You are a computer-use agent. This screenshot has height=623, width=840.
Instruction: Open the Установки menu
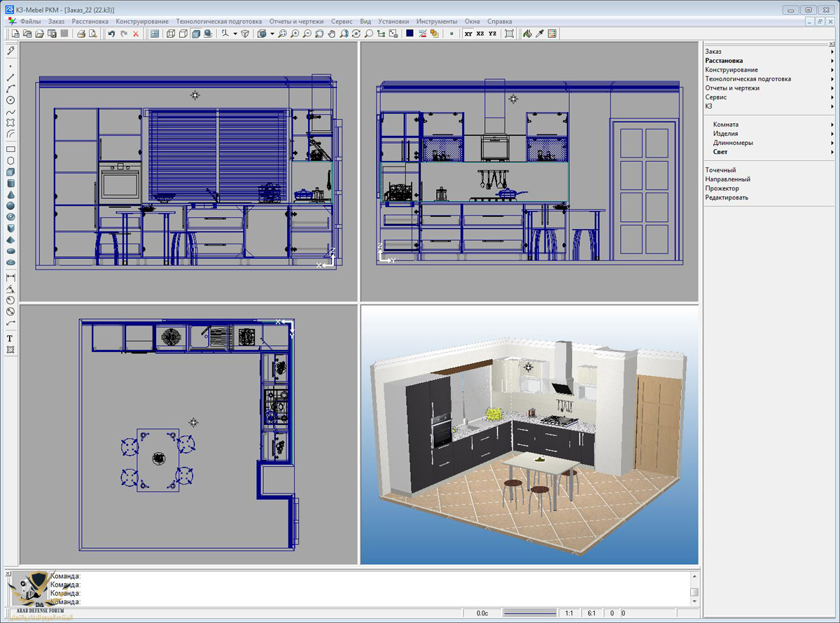click(x=393, y=22)
